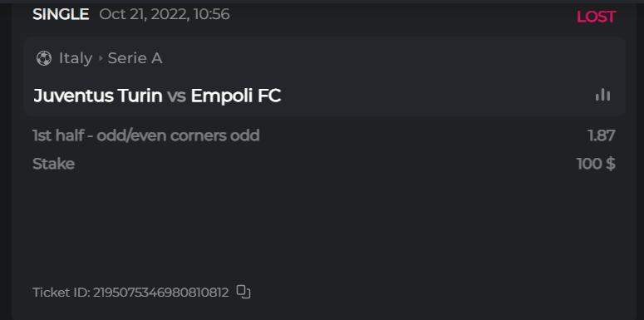644x320 pixels.
Task: Open the Juventus vs Empoli match card
Action: point(324,76)
